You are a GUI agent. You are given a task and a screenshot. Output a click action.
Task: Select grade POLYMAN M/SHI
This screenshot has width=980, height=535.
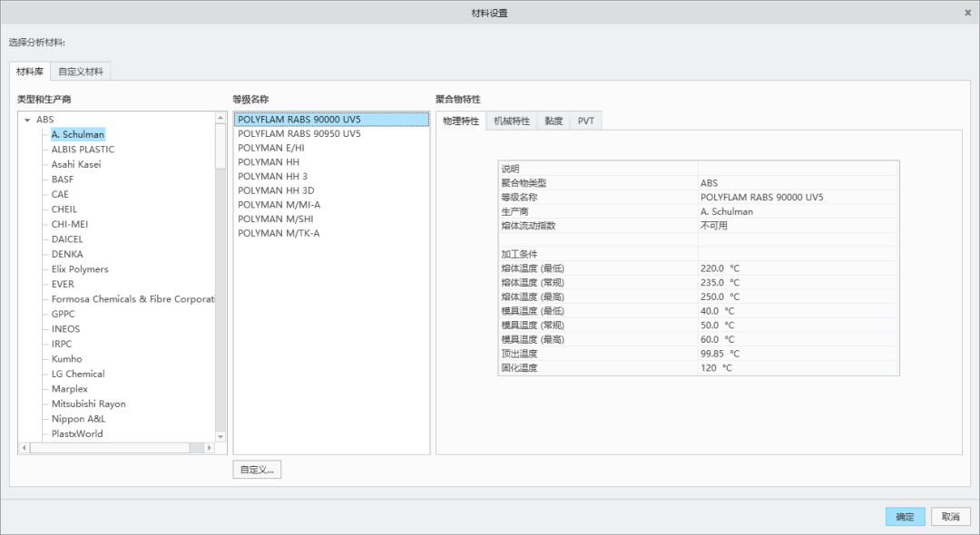(332, 219)
